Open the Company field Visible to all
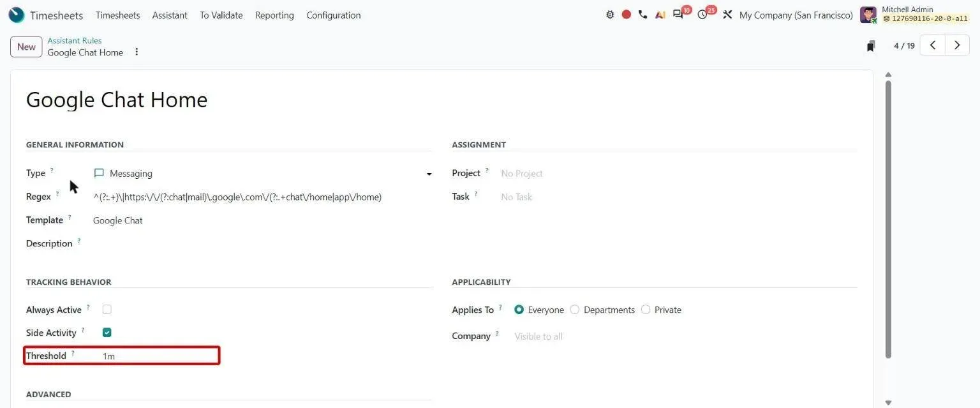This screenshot has width=980, height=408. [685, 336]
